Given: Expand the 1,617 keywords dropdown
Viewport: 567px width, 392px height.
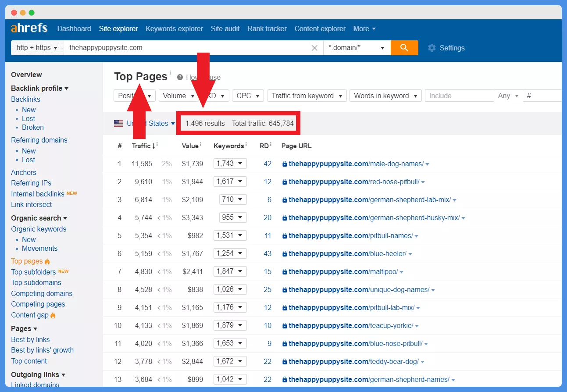Looking at the screenshot, I should click(230, 182).
